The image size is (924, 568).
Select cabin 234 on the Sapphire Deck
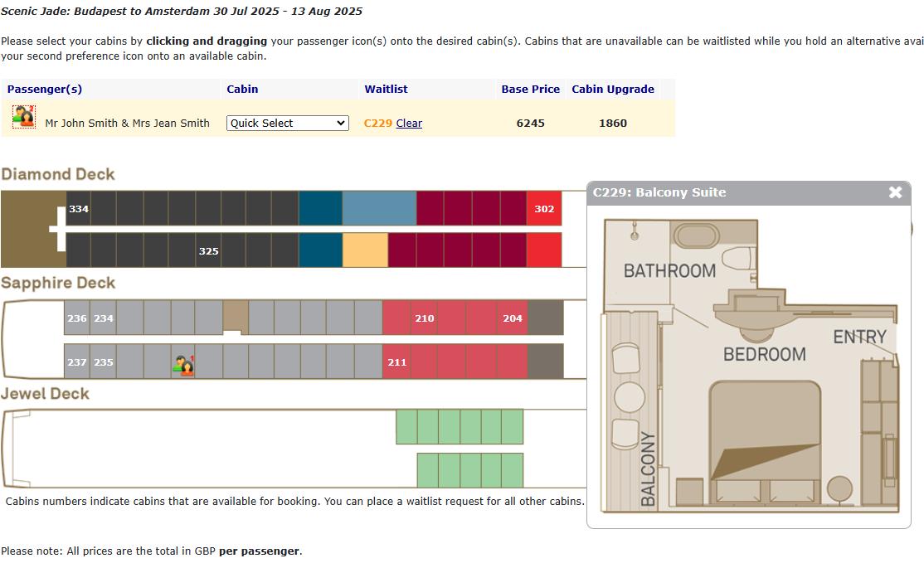point(103,318)
